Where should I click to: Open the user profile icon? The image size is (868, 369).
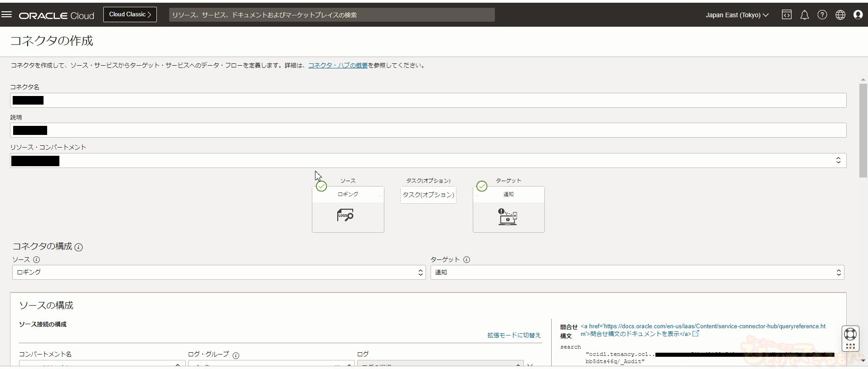point(858,15)
